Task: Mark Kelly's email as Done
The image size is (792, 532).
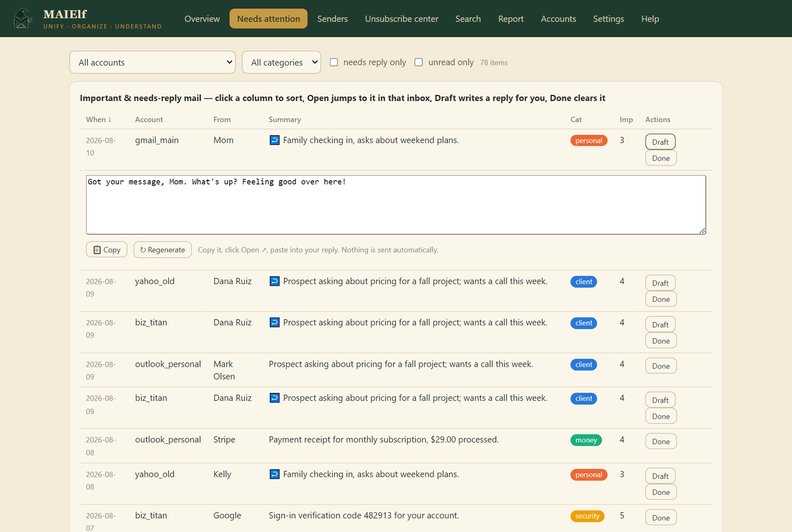Action: (661, 492)
